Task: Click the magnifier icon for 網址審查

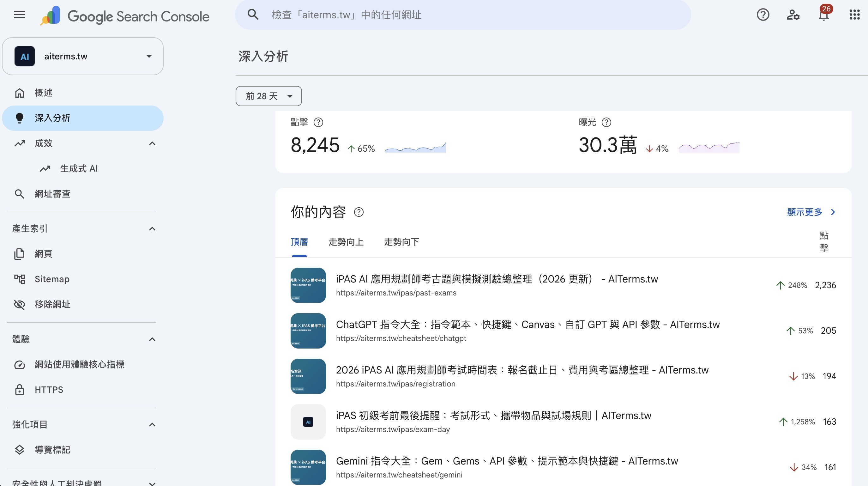Action: coord(20,194)
